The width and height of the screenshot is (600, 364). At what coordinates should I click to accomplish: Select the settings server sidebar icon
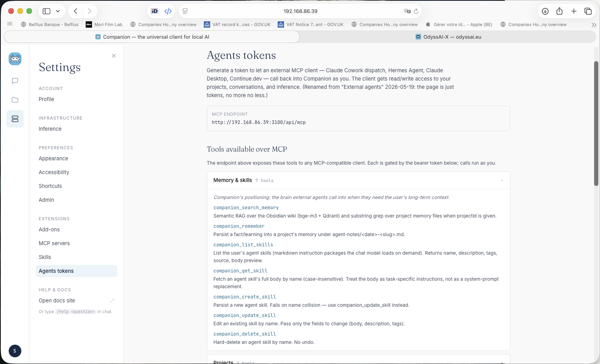[x=15, y=119]
